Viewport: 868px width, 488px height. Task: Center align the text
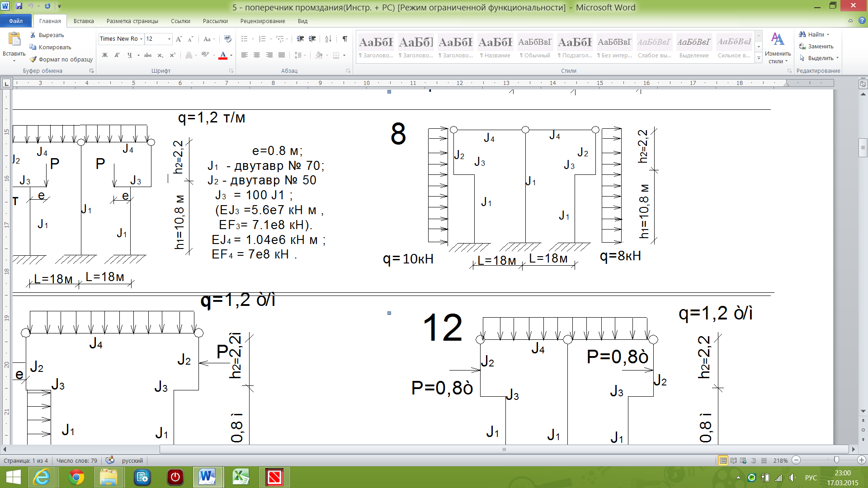[257, 55]
